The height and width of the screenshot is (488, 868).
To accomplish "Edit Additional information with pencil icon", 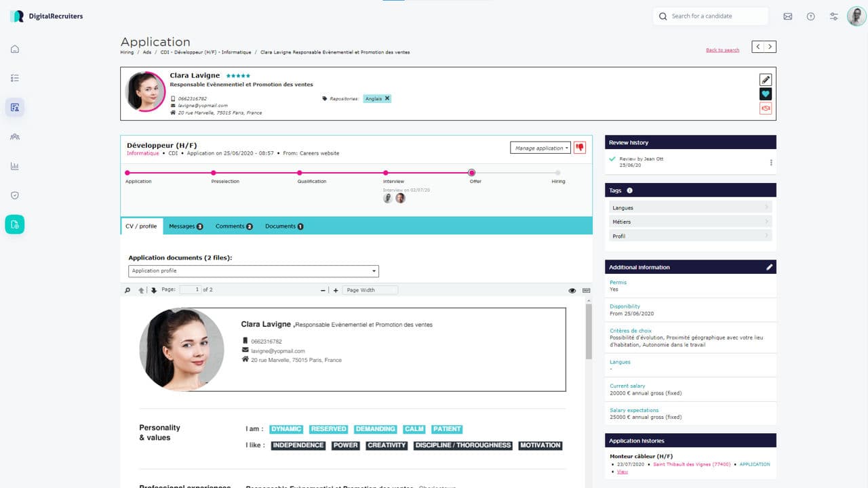I will [770, 267].
